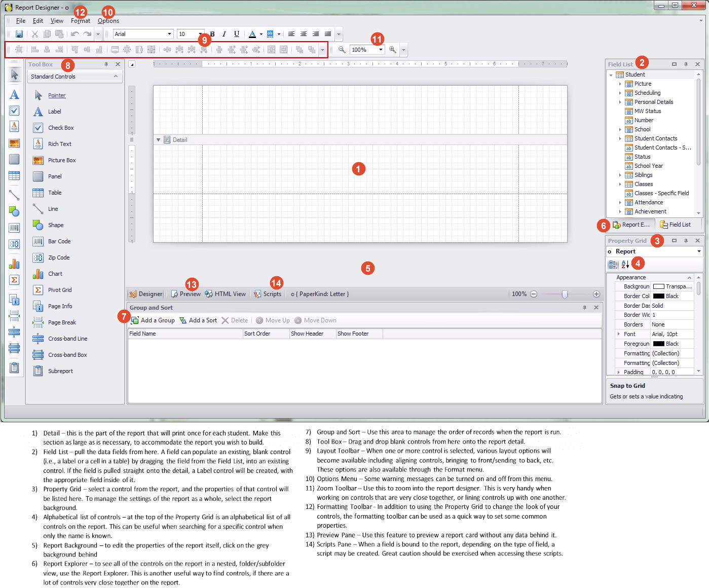The image size is (709, 588).
Task: Click the Border Color value field showing Black
Action: click(x=672, y=296)
